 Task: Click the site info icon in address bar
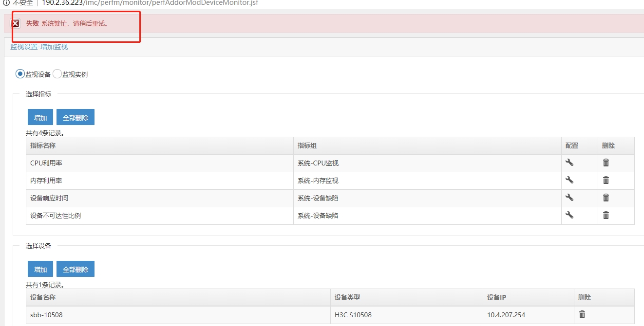6,2
